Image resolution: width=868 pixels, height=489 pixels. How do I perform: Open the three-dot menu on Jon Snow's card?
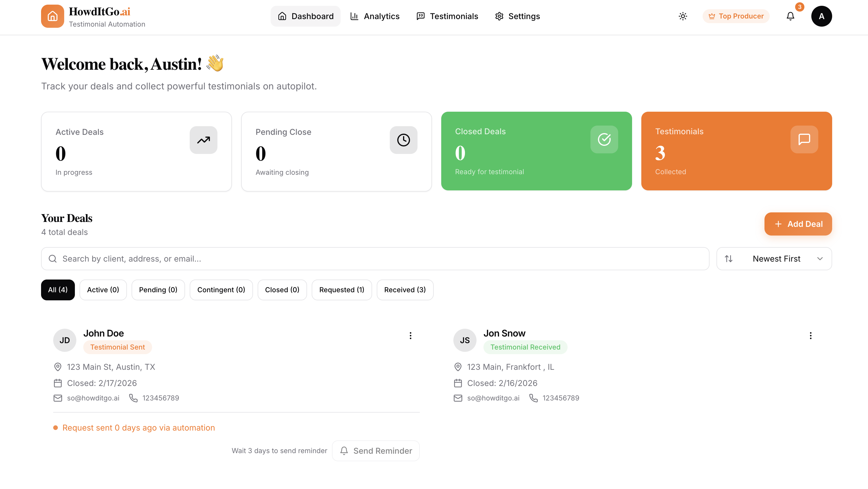tap(811, 336)
